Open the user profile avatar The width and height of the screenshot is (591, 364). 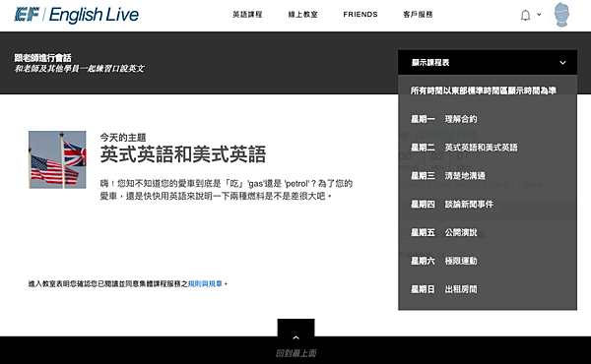[x=561, y=15]
